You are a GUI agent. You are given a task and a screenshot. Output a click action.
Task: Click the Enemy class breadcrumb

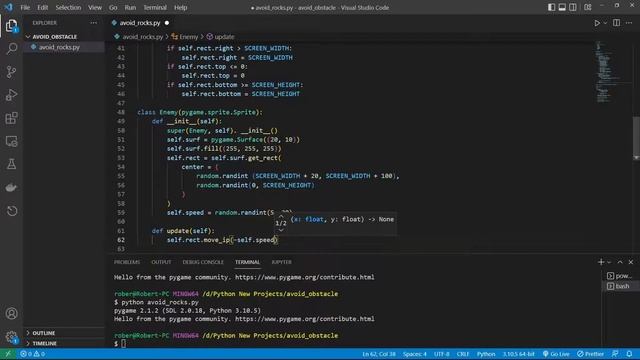[185, 37]
